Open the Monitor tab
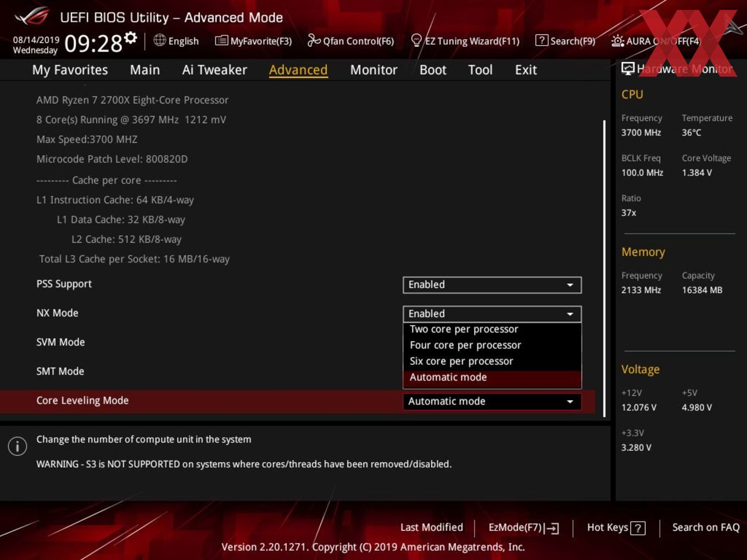Screen dimensions: 747x560 pos(374,70)
